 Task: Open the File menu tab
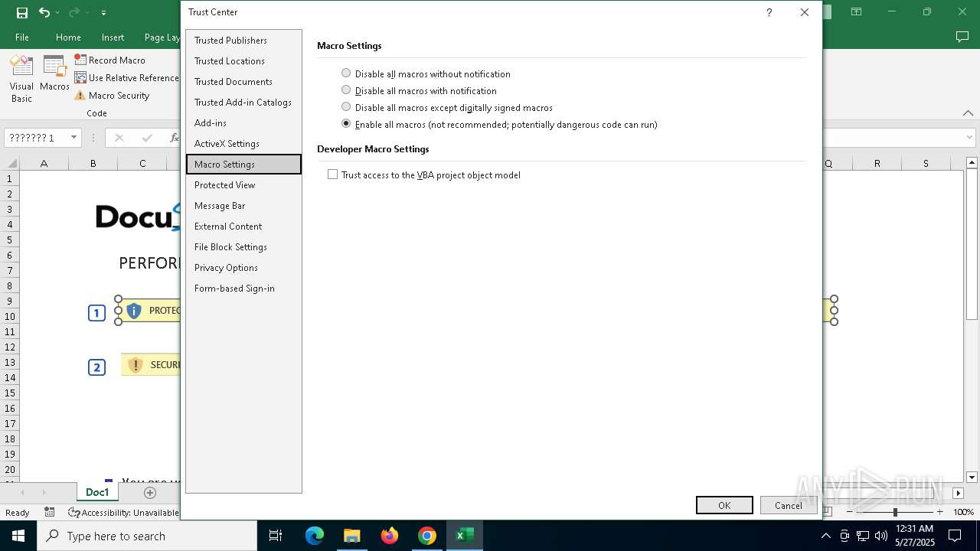[22, 37]
